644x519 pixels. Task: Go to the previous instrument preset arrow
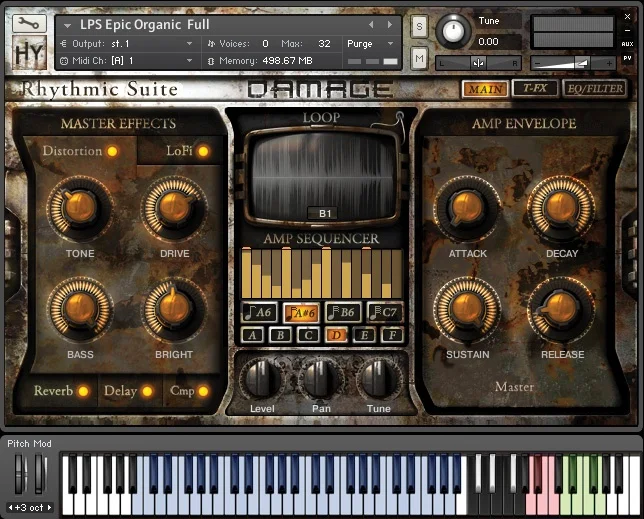(x=371, y=25)
